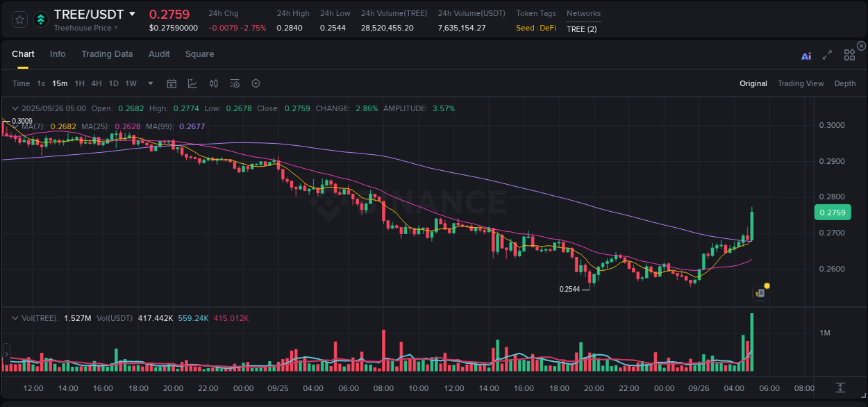Click the green 0.2759 price label

pos(832,212)
